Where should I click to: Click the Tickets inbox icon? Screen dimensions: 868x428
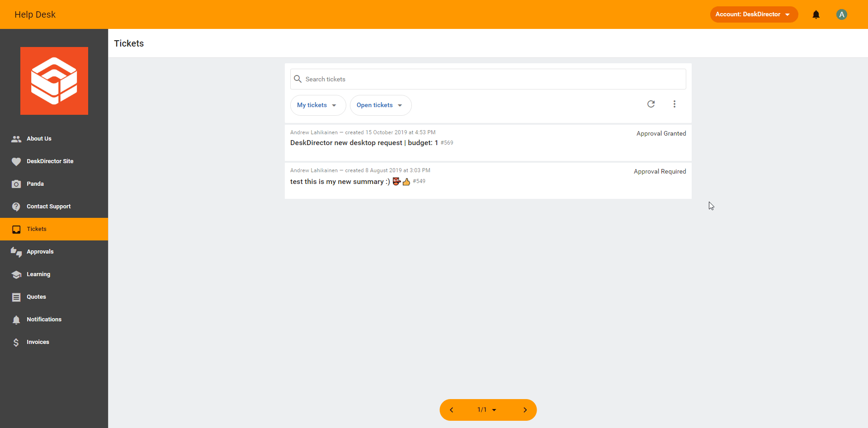tap(16, 229)
